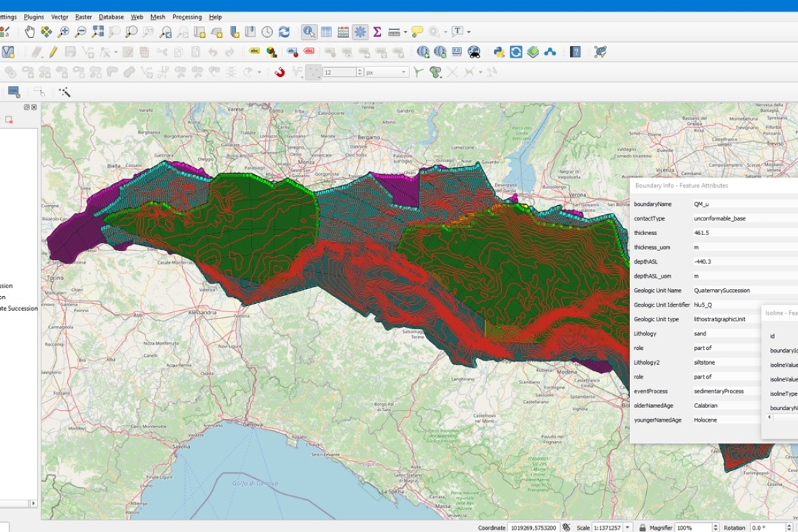Screen dimensions: 798x532
Task: Open the Temporal Controller clock icon
Action: (267, 32)
